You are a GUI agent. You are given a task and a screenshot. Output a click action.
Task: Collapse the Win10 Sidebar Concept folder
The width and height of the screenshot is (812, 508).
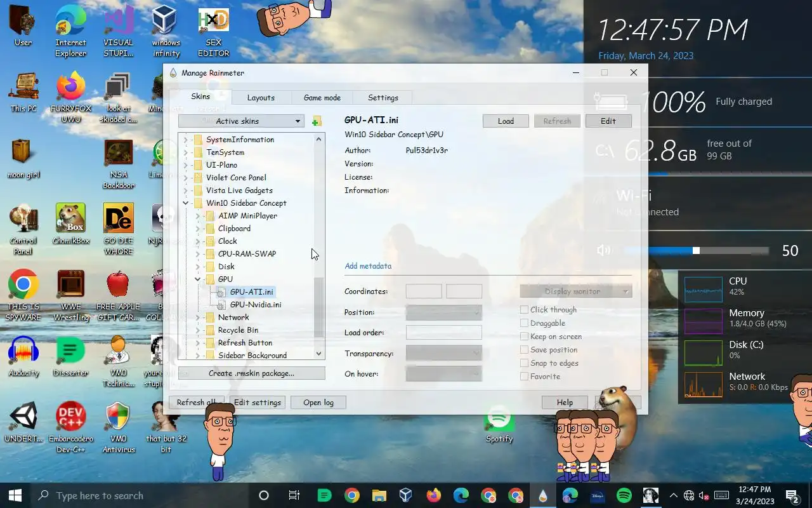(186, 203)
